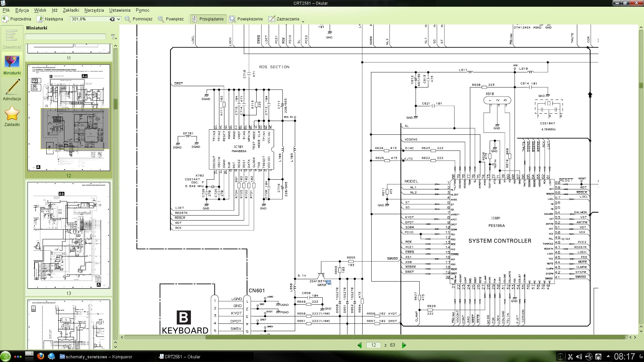Open the Klipper clipboard scissors icon

[570, 357]
